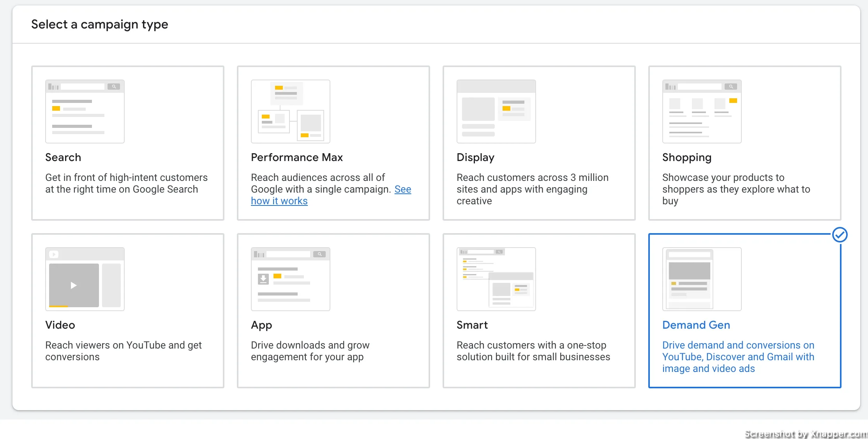The width and height of the screenshot is (868, 439).
Task: Click the blue selected checkmark on Demand Gen
Action: [x=840, y=235]
